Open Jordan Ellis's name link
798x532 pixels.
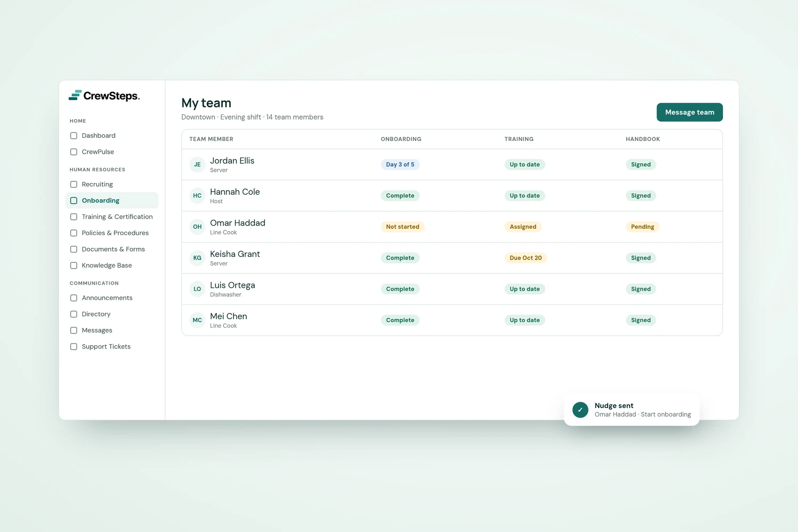click(x=232, y=161)
